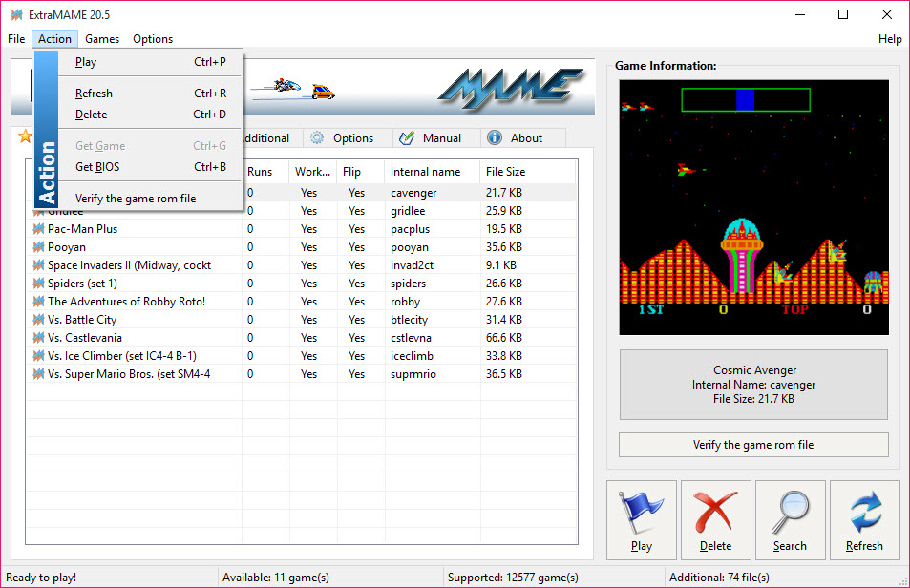Choose Delete from the Action menu
The height and width of the screenshot is (588, 910).
pos(150,115)
